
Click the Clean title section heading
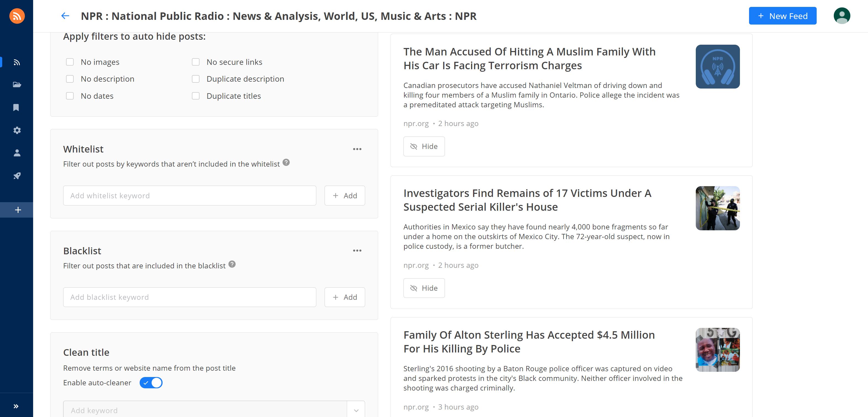[86, 352]
